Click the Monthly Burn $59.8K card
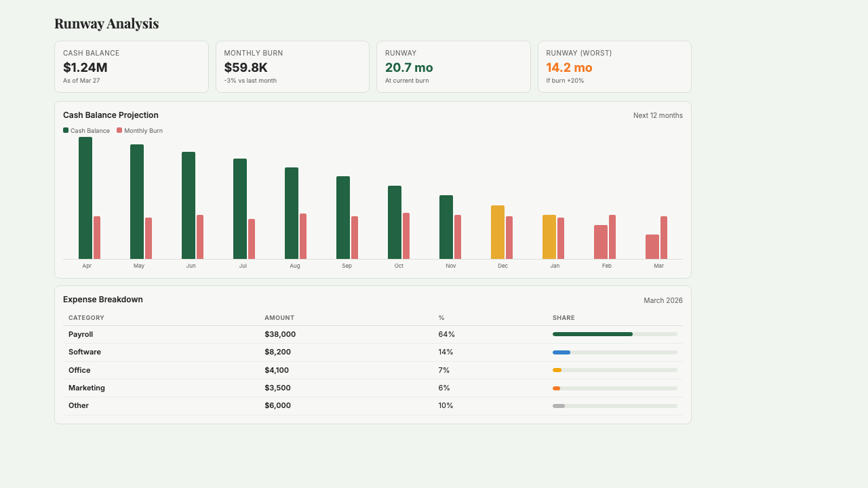The width and height of the screenshot is (868, 488). click(x=292, y=66)
